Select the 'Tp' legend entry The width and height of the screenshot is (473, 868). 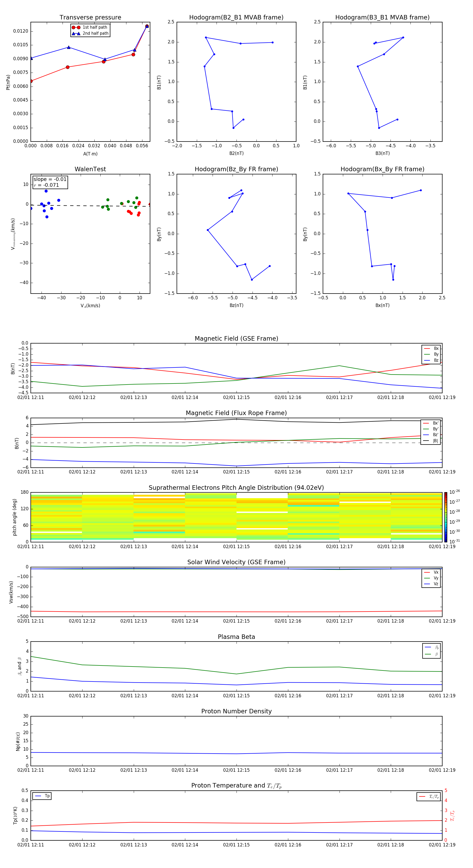coord(42,796)
